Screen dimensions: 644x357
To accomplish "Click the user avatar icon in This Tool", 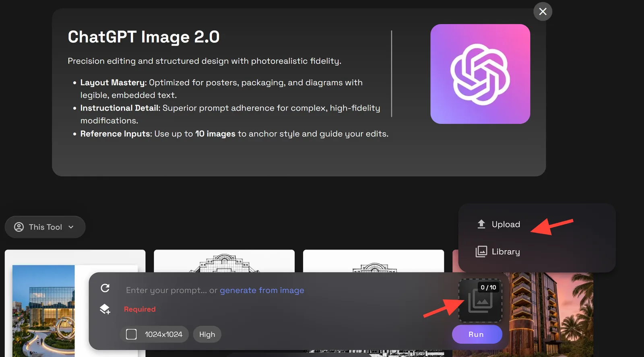I will (x=19, y=227).
